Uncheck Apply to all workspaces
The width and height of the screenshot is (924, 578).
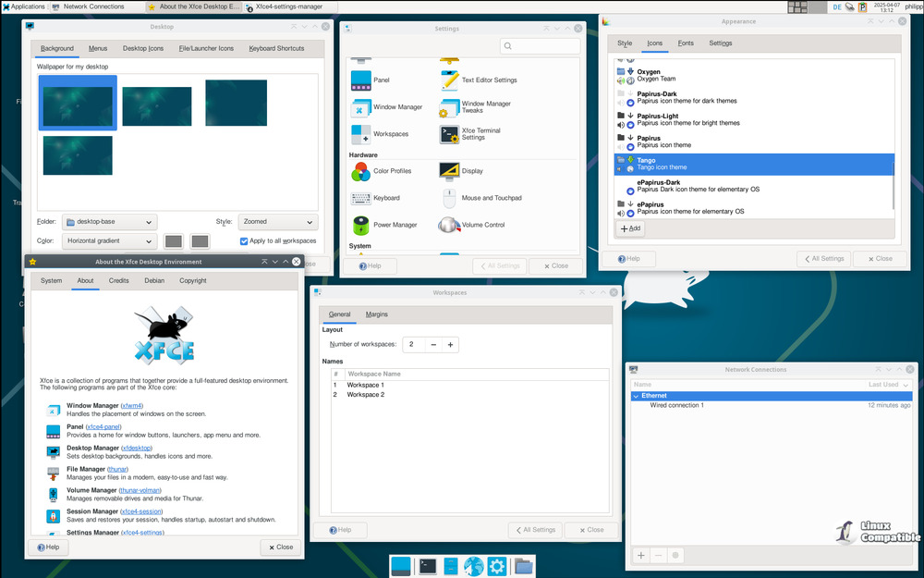(x=244, y=241)
